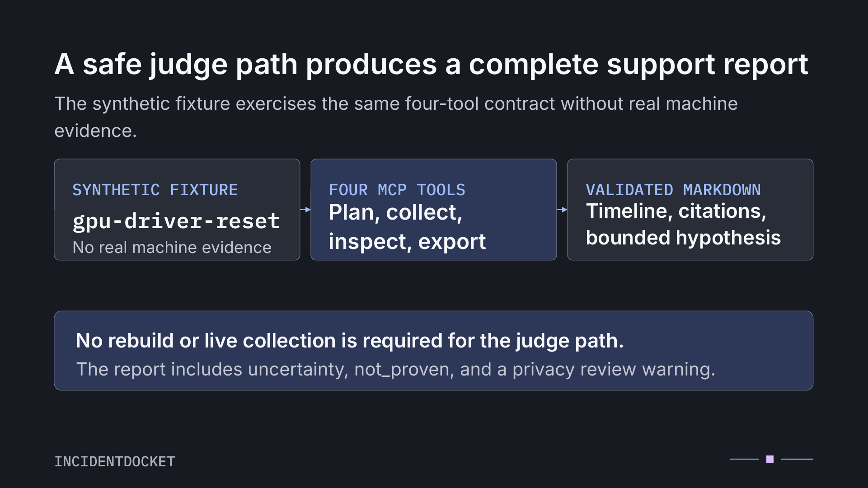868x488 pixels.
Task: Click the gpu-driver-reset fixture name
Action: pyautogui.click(x=176, y=221)
